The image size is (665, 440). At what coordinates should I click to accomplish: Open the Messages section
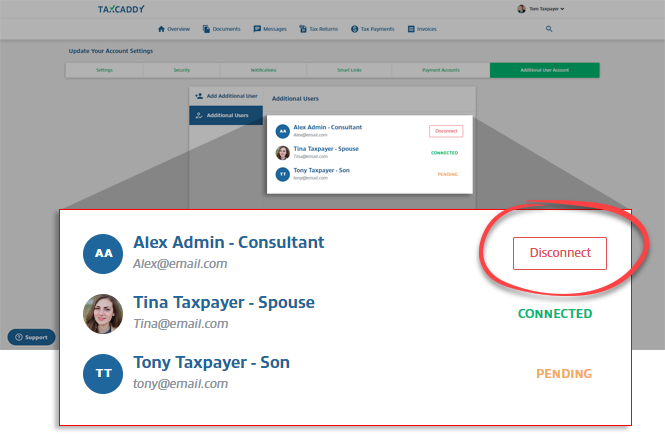click(270, 29)
